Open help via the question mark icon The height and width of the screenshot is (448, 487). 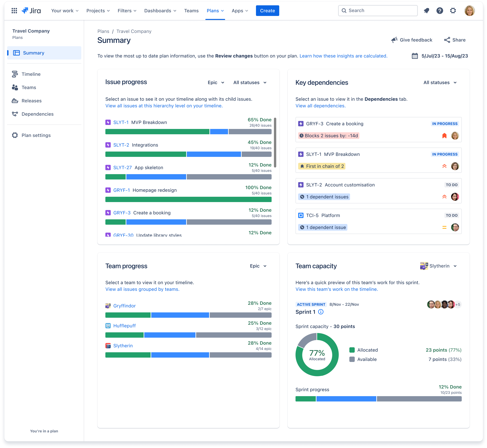[x=440, y=10]
